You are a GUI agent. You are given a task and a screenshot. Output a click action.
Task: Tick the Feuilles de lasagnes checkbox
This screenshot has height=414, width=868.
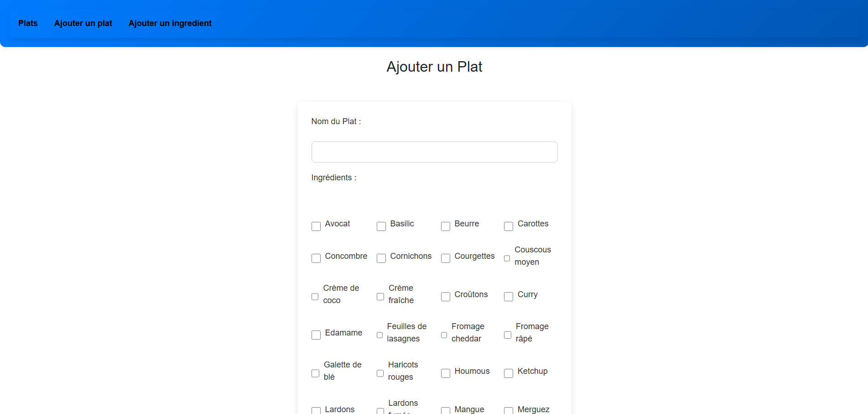pos(379,335)
